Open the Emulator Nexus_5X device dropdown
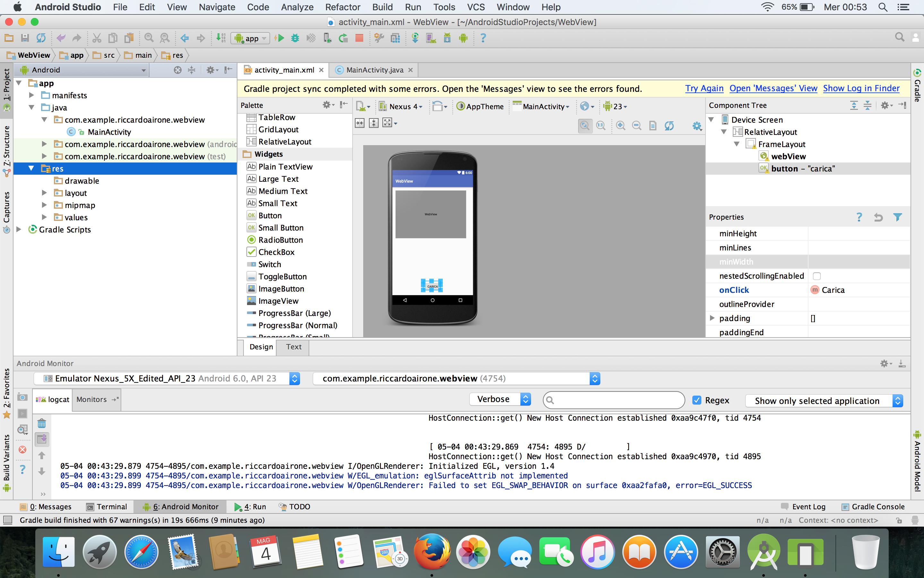Viewport: 924px width, 578px height. coord(167,379)
